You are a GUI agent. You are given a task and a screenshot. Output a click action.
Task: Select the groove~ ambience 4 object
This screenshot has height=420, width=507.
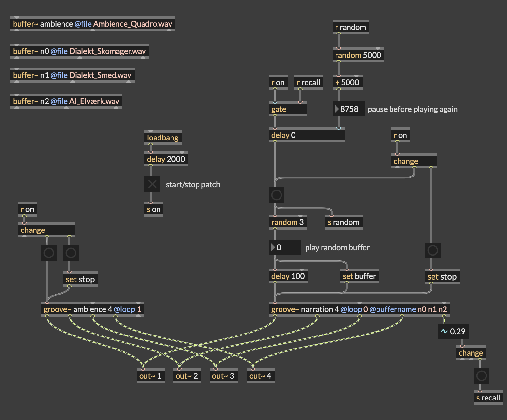point(92,309)
